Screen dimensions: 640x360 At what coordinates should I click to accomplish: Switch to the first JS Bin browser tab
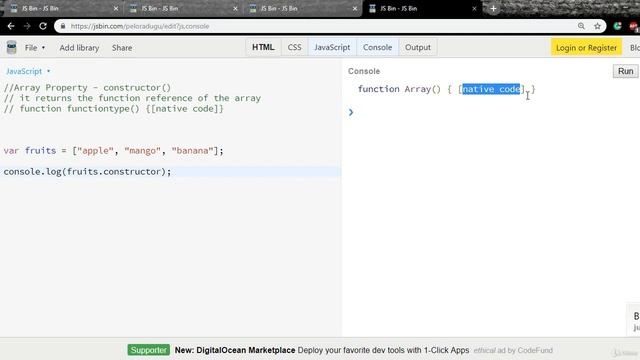click(x=61, y=9)
